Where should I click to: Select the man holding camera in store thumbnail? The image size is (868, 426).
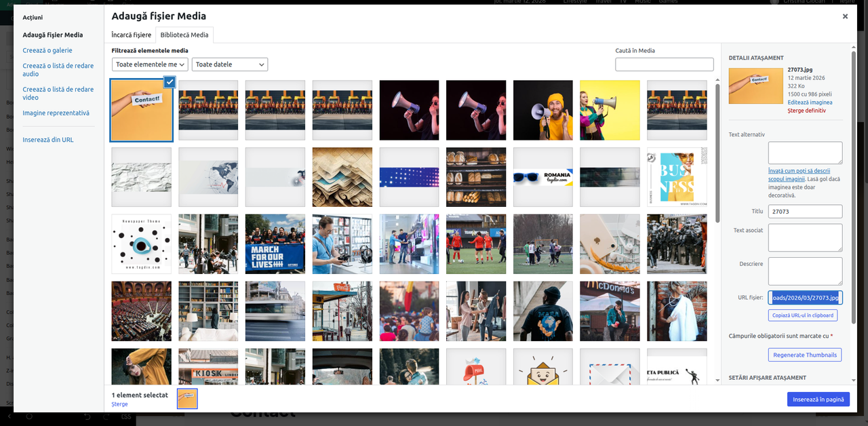pos(342,244)
